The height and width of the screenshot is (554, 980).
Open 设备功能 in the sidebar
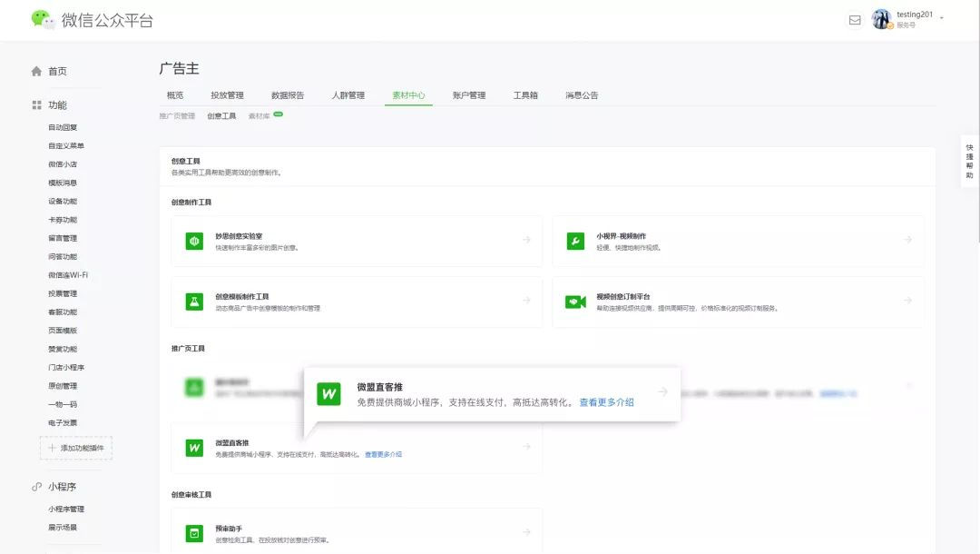pos(63,201)
